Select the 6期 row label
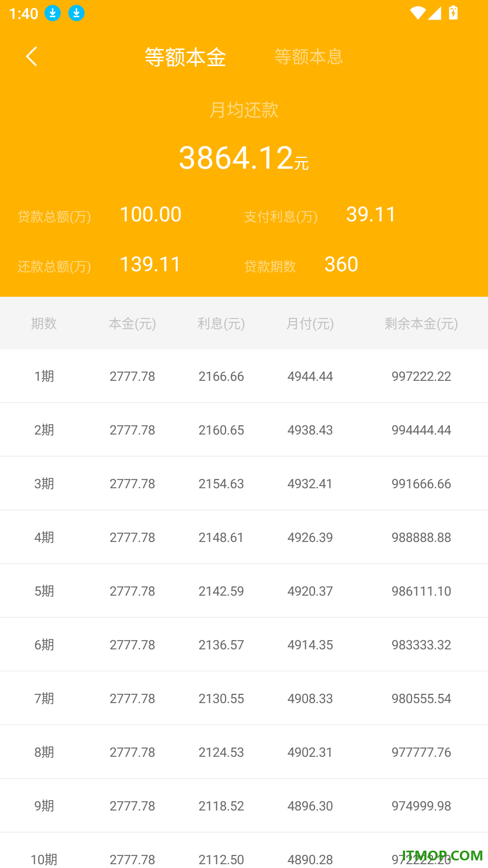488x868 pixels. pyautogui.click(x=44, y=645)
